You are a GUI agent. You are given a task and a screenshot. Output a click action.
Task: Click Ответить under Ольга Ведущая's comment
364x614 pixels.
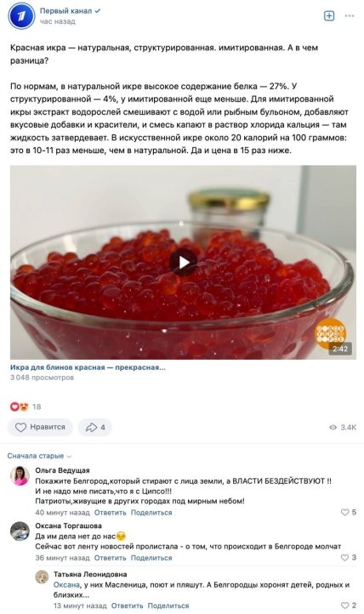[x=110, y=513]
